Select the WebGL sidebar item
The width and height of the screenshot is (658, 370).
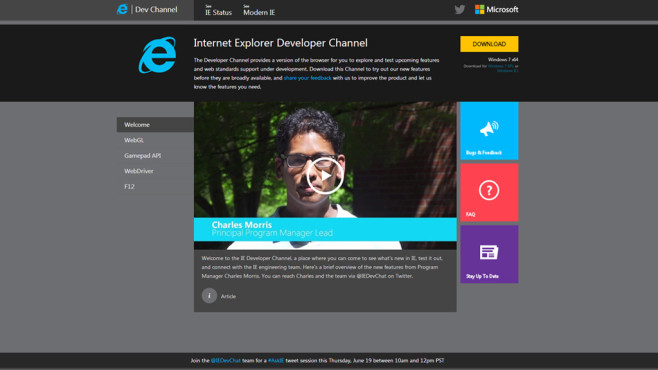pyautogui.click(x=155, y=140)
